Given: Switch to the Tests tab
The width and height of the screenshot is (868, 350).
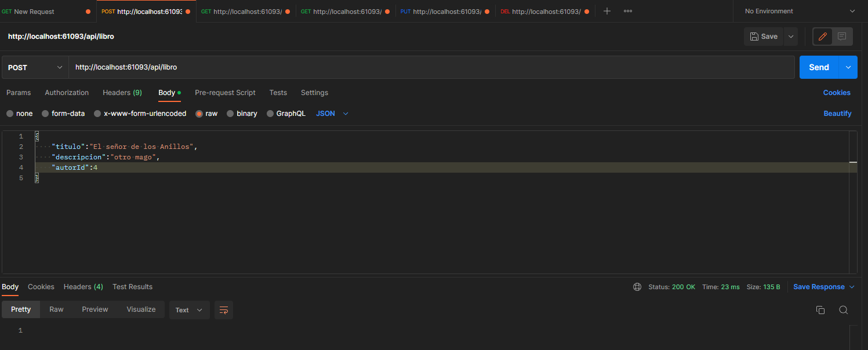Looking at the screenshot, I should 278,93.
